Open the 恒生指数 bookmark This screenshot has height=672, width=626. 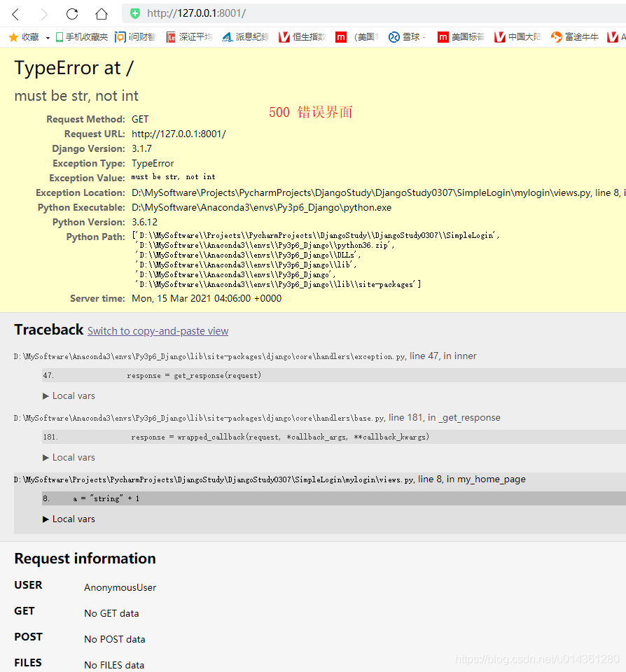pyautogui.click(x=302, y=37)
